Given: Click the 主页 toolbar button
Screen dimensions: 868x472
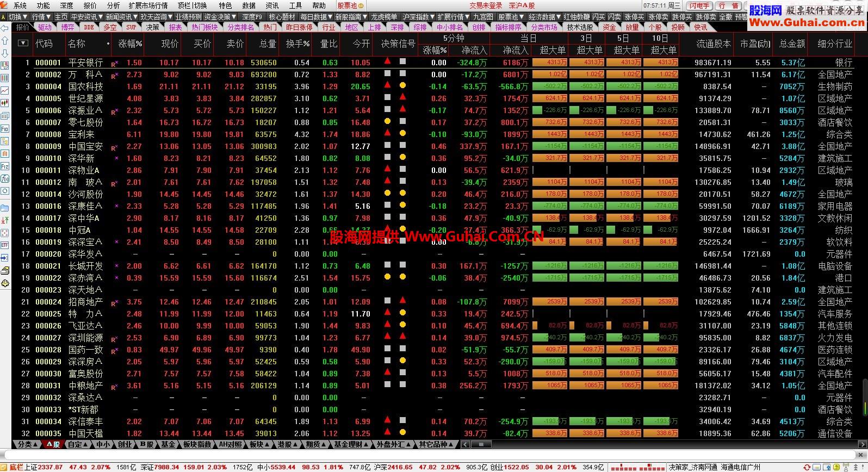Looking at the screenshot, I should coord(61,17).
